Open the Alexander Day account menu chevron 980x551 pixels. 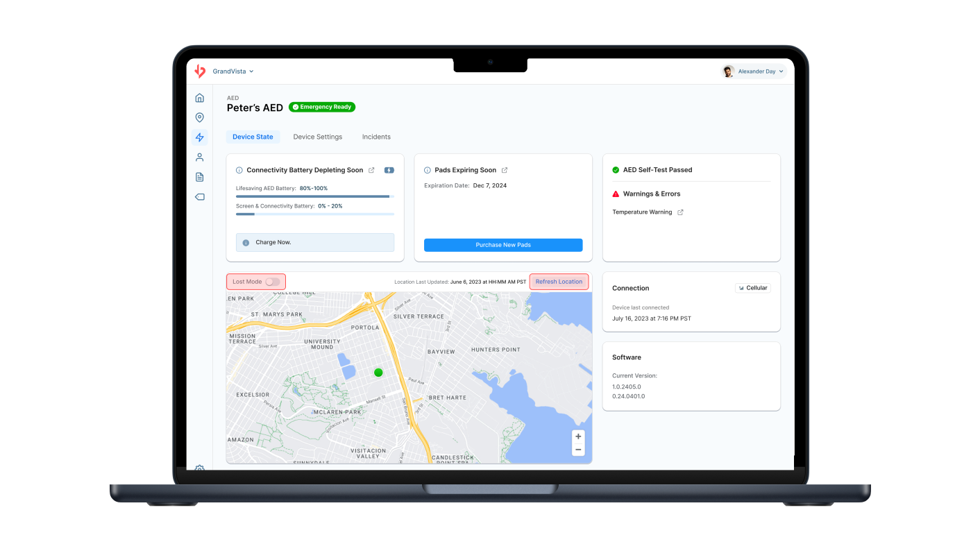click(781, 71)
